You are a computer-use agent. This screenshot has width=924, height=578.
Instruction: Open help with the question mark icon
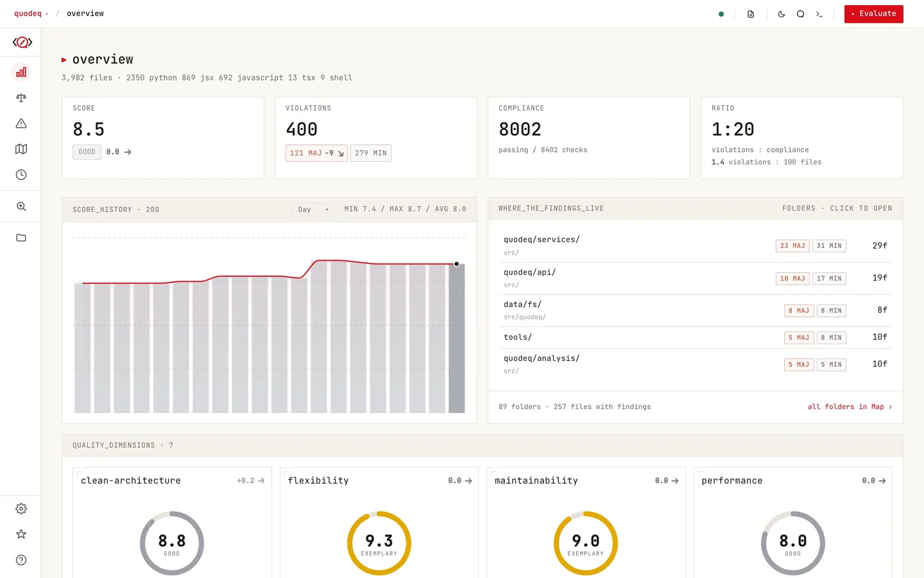(x=21, y=560)
